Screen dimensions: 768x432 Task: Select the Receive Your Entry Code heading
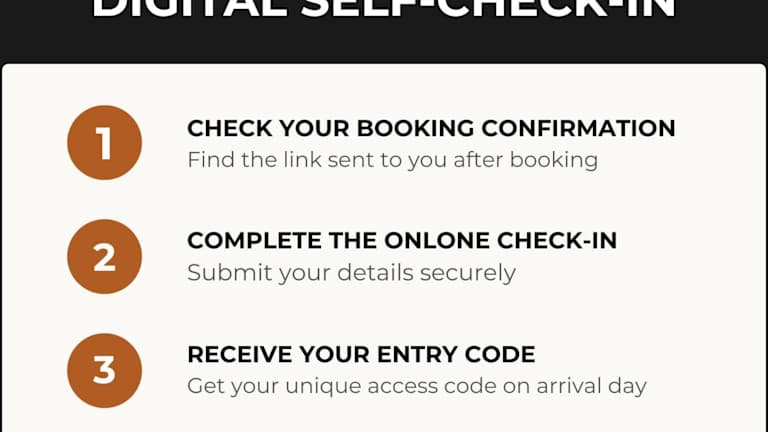[361, 354]
